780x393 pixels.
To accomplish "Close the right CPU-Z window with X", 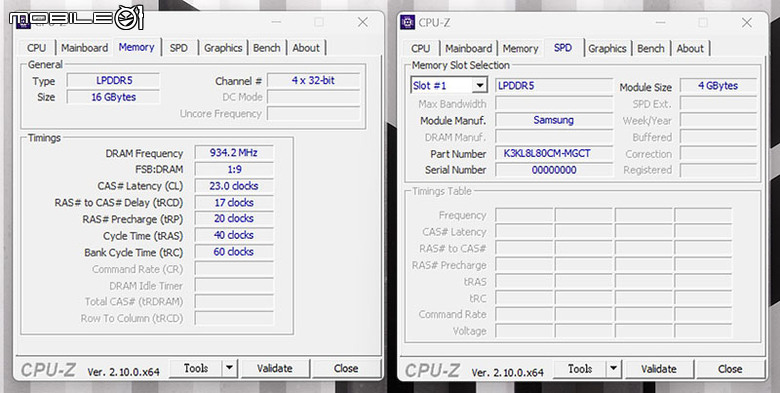I will pyautogui.click(x=747, y=22).
